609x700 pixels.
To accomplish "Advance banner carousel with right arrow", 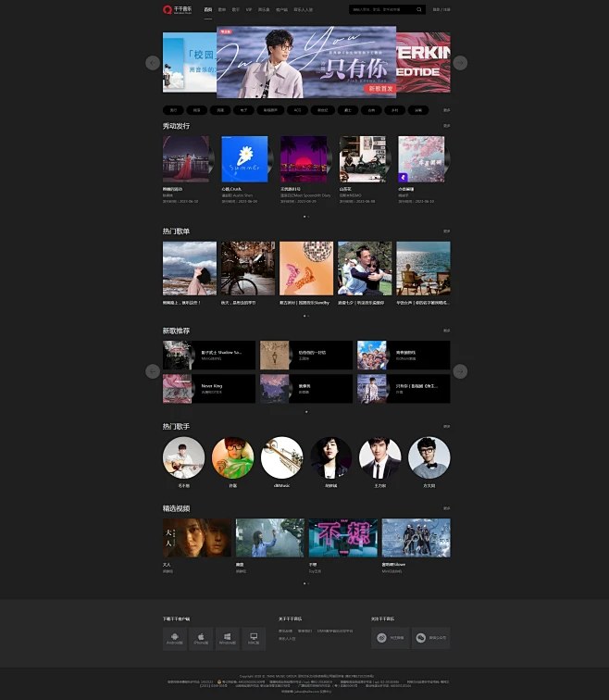I will (460, 63).
